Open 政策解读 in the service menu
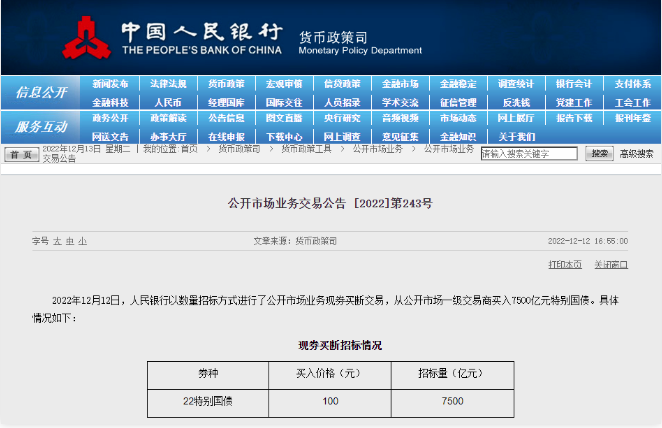 168,118
